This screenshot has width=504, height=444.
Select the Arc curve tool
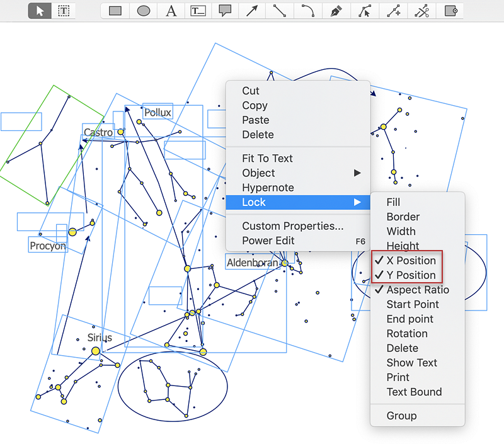[308, 11]
